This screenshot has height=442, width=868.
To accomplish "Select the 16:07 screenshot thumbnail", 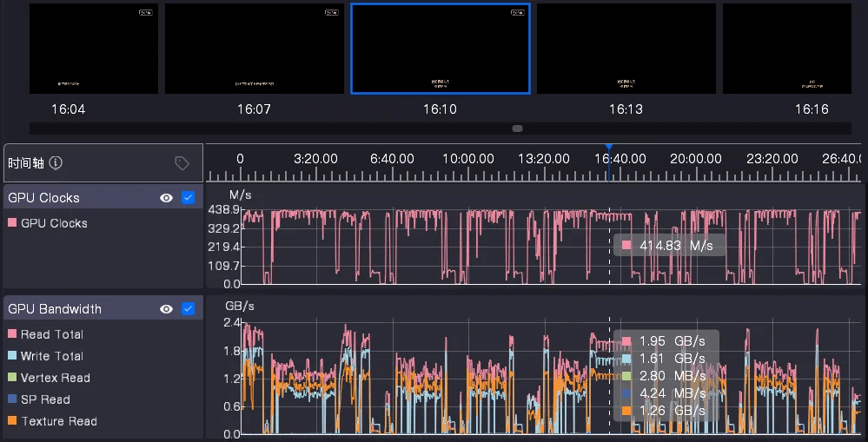I will coord(255,49).
